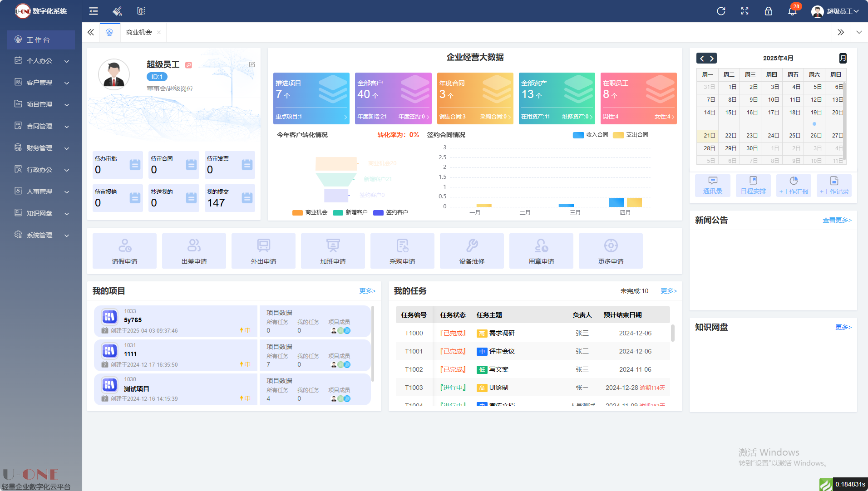Open 全部客户 statistics card
Image resolution: width=868 pixels, height=491 pixels.
(393, 98)
